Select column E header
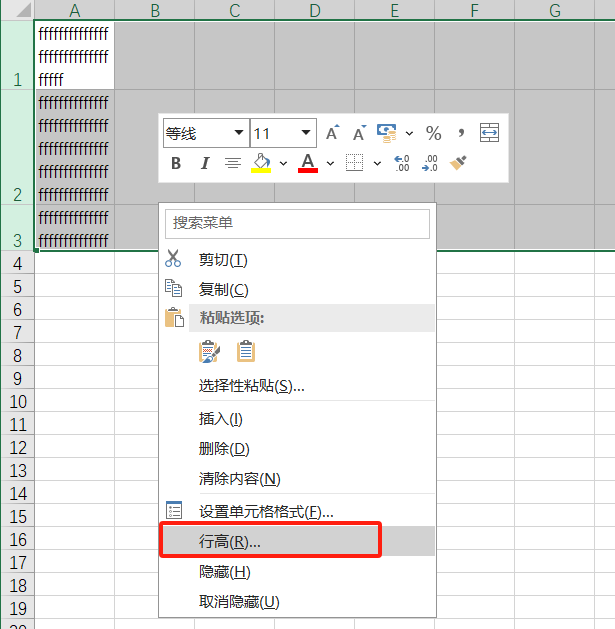The width and height of the screenshot is (615, 629). pos(395,10)
